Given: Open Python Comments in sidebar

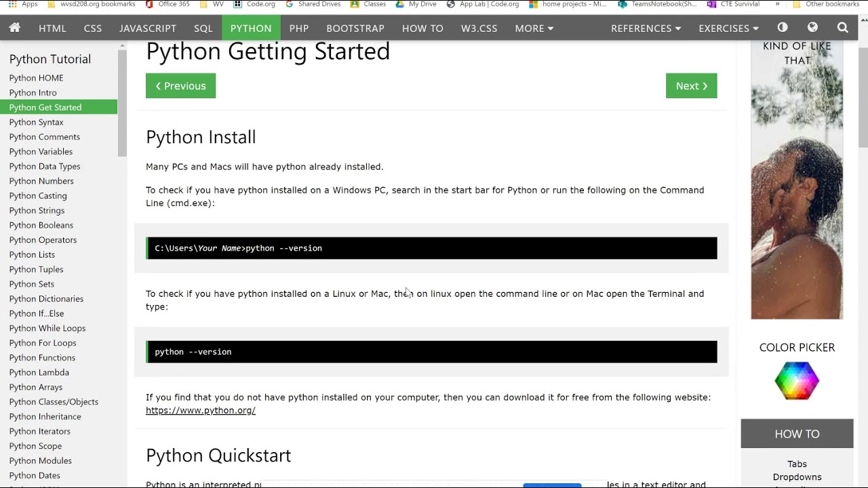Looking at the screenshot, I should (x=44, y=137).
